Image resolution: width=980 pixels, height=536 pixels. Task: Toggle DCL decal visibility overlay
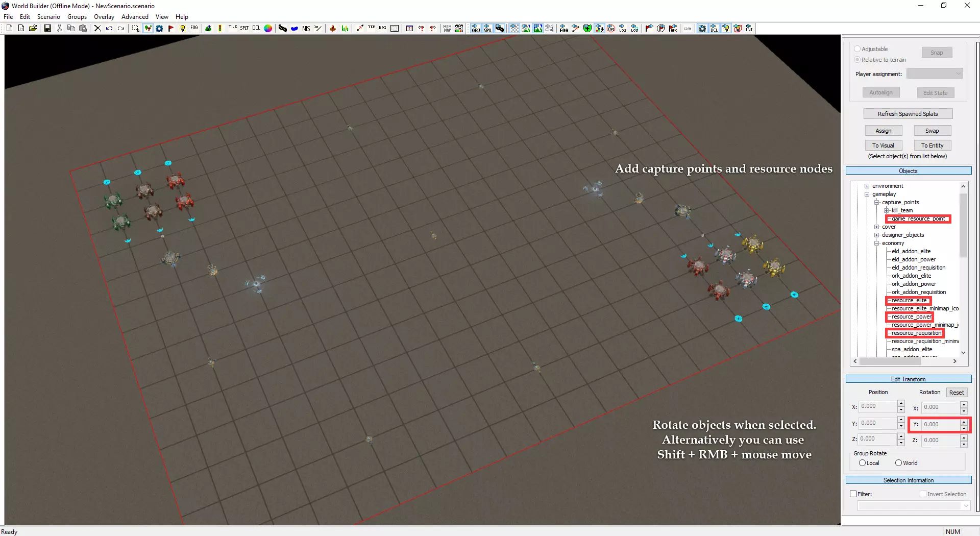(x=714, y=29)
